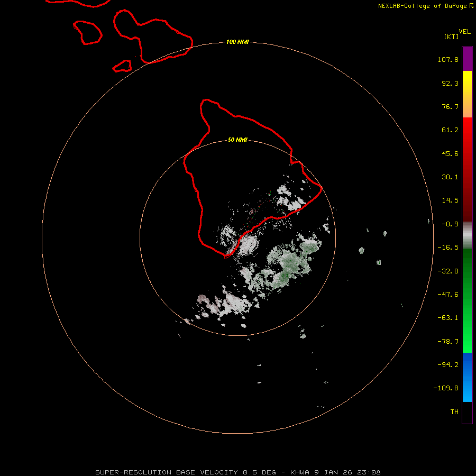The width and height of the screenshot is (476, 476).
Task: Click the blue segment of the color bar
Action: 467,377
